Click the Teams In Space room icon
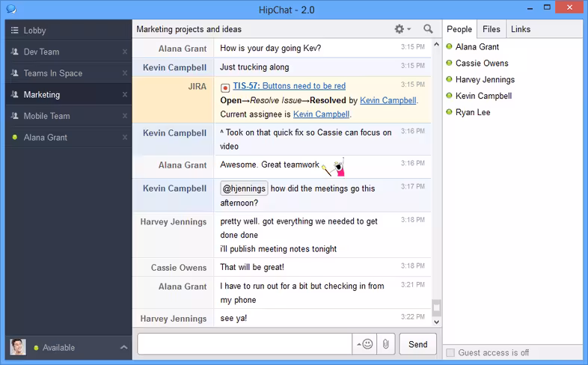 [15, 73]
